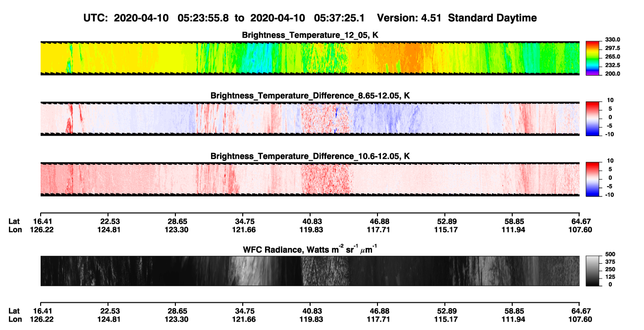Click latitude 64.67 under the WFC Radiance plot

point(582,311)
